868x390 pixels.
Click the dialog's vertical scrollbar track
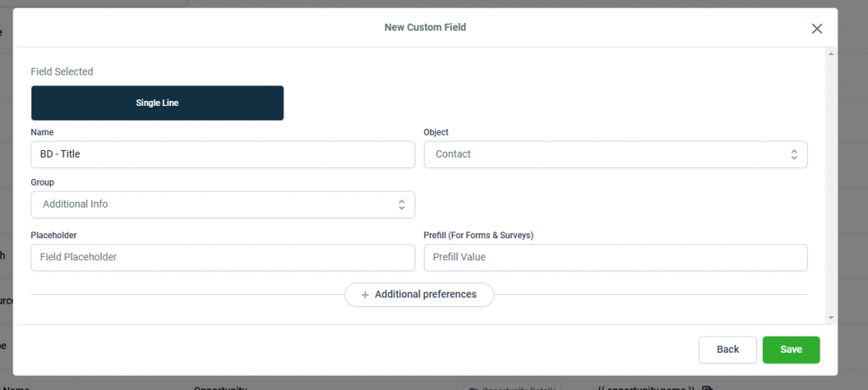tap(831, 187)
